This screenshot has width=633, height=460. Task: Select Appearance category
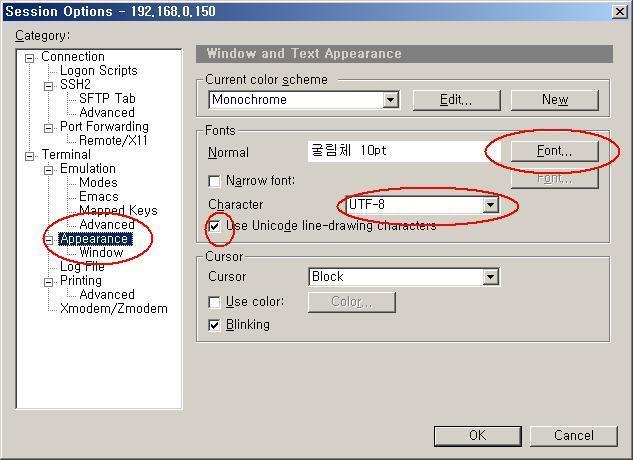pyautogui.click(x=94, y=239)
